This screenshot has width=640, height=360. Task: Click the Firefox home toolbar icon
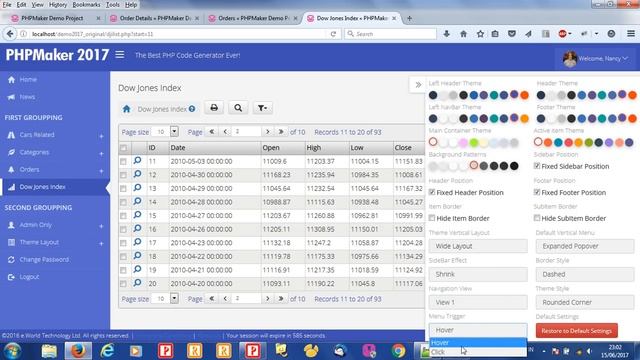pos(463,34)
